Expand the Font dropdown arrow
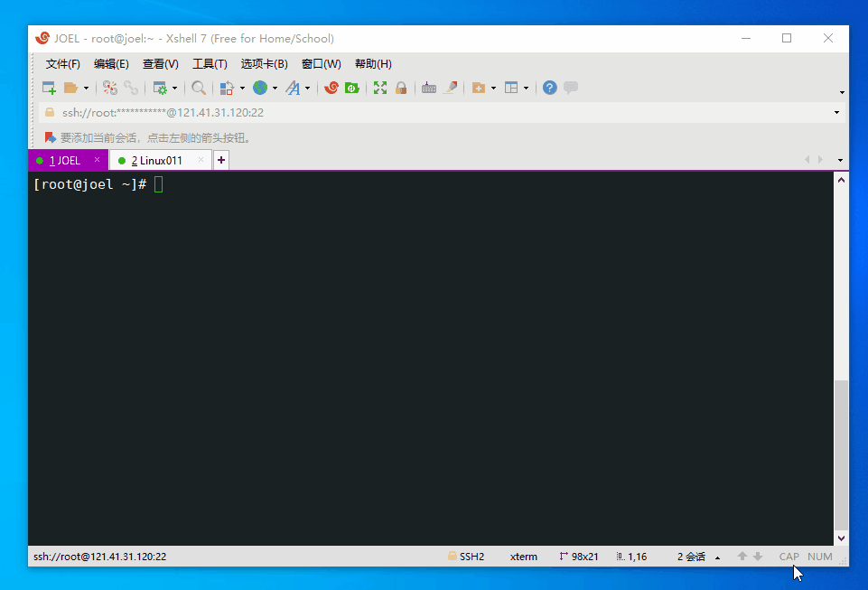This screenshot has width=868, height=590. pos(307,88)
